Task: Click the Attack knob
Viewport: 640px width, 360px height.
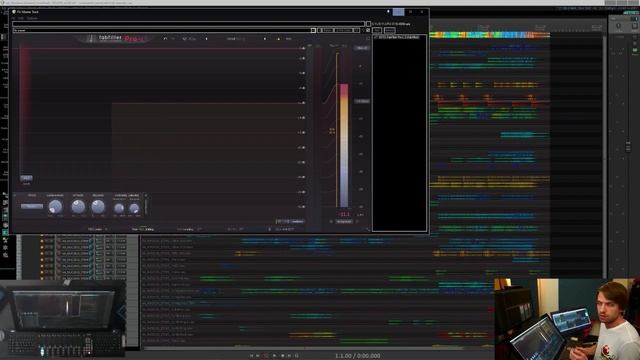Action: point(78,207)
